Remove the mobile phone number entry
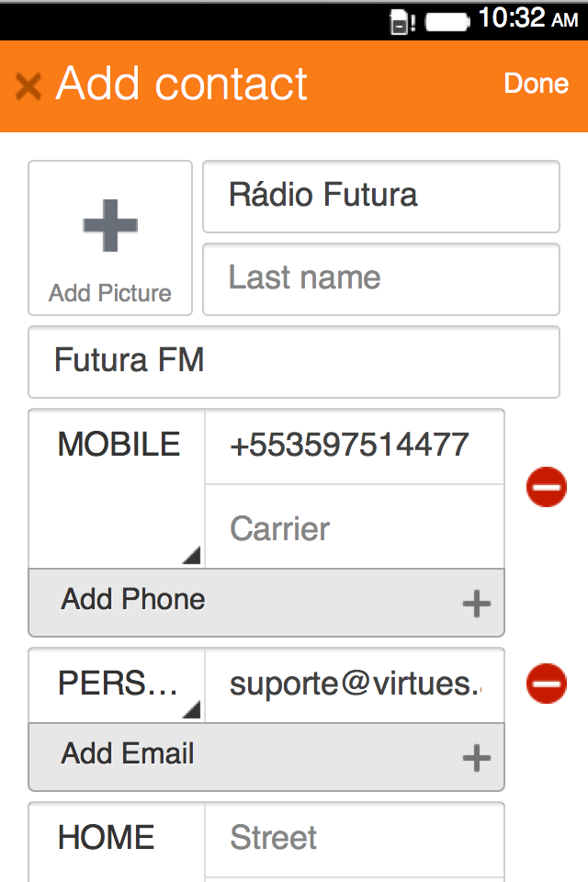This screenshot has width=588, height=882. pyautogui.click(x=547, y=486)
